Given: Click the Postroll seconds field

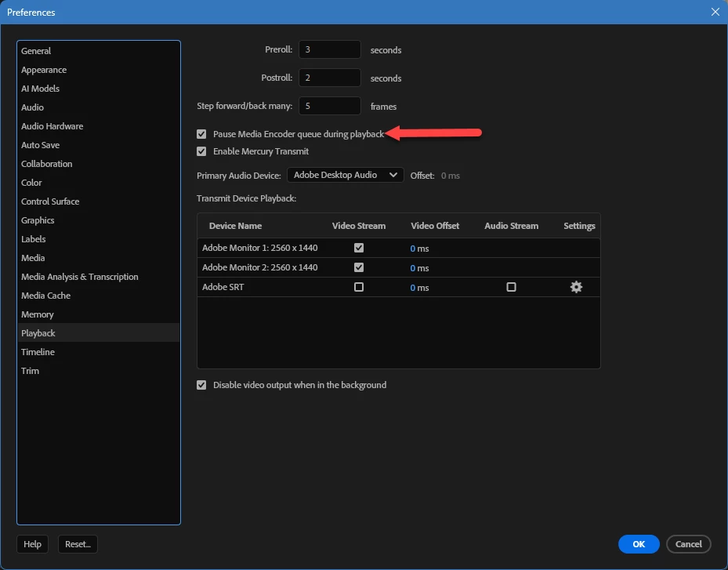Looking at the screenshot, I should (x=330, y=78).
